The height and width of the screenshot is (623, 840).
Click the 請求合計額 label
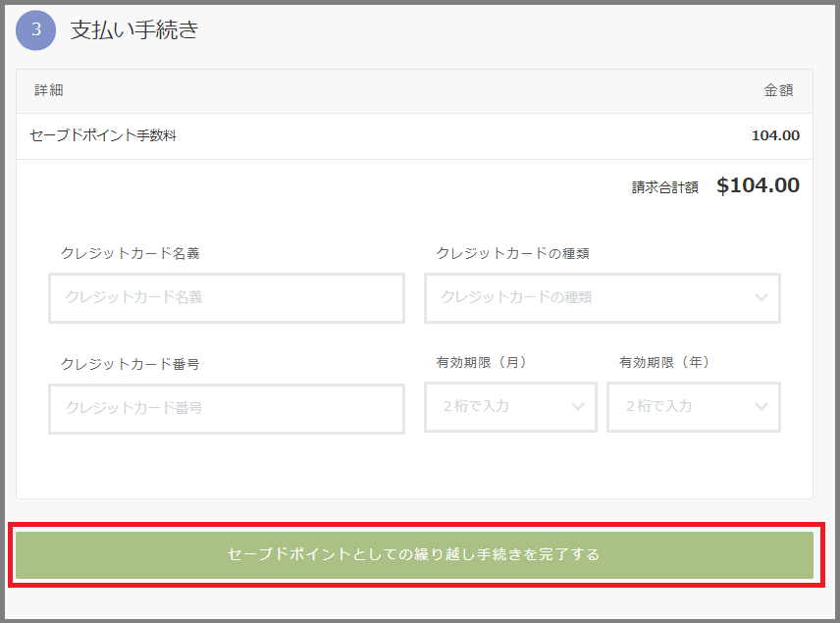(x=664, y=187)
